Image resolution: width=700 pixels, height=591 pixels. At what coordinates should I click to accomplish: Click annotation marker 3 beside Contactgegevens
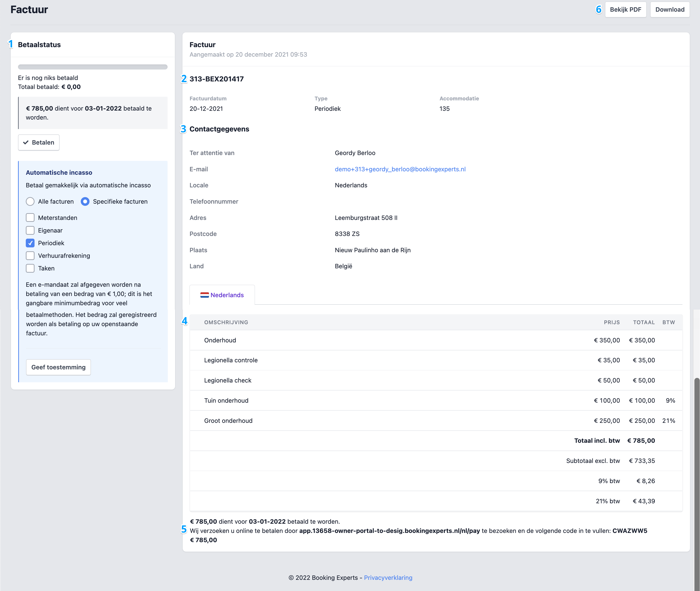[x=183, y=129]
